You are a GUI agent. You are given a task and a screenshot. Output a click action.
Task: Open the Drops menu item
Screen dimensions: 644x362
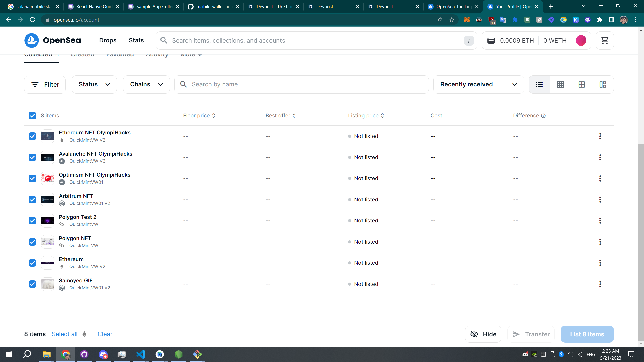[108, 40]
